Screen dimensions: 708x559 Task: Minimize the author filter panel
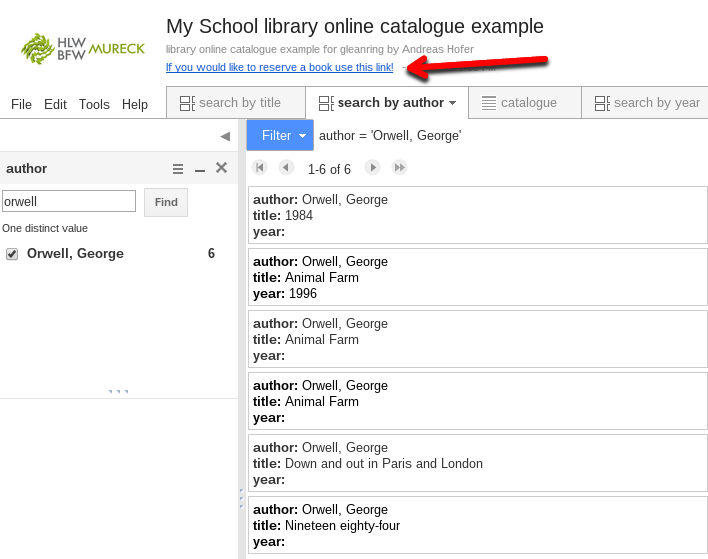[x=200, y=170]
